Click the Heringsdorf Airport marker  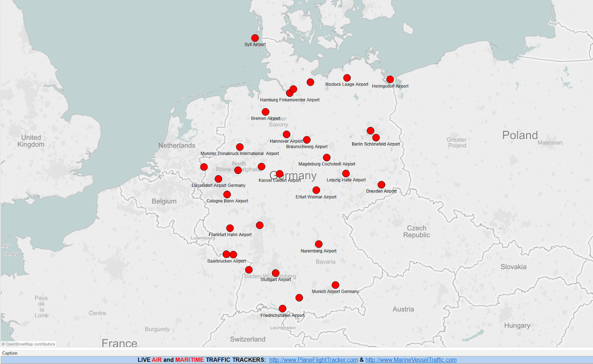[x=390, y=79]
